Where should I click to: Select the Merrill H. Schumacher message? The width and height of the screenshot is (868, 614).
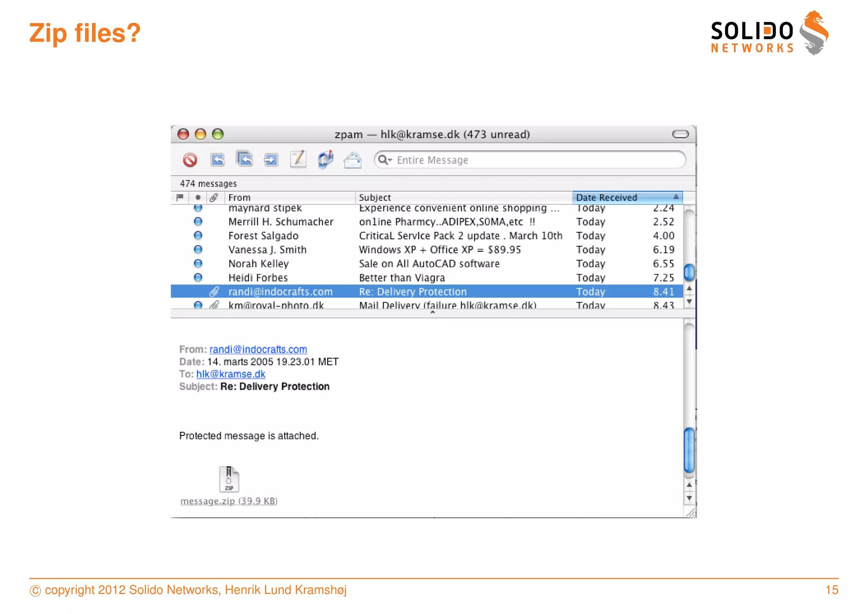427,222
